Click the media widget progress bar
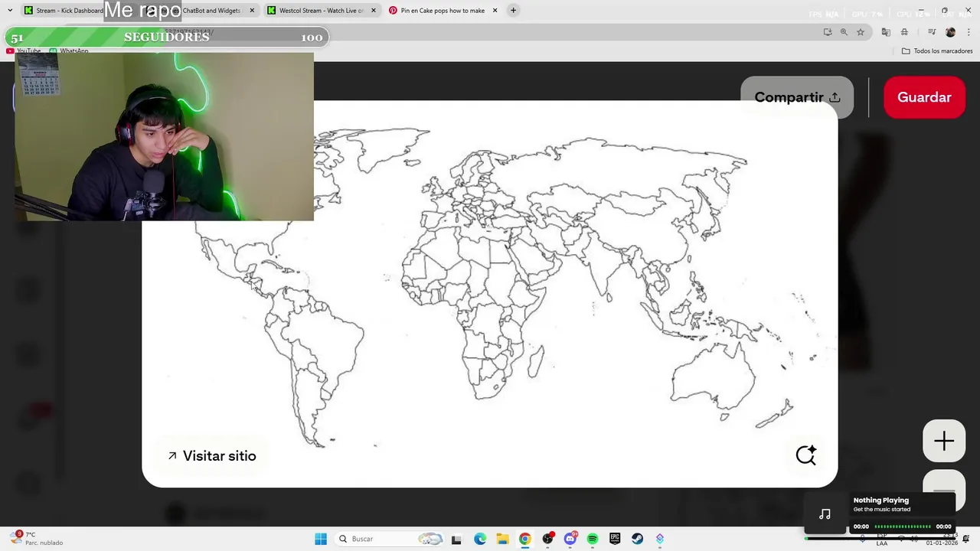Screen dimensions: 980x551 903,527
